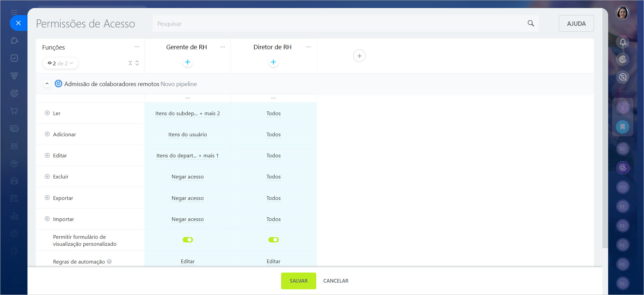The height and width of the screenshot is (295, 644).
Task: Open Gerente de RH column options menu
Action: pos(223,47)
